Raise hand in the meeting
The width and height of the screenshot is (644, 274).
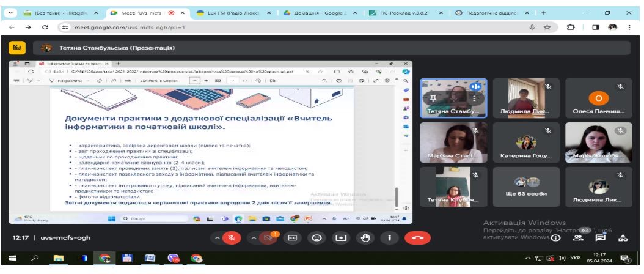pos(366,238)
